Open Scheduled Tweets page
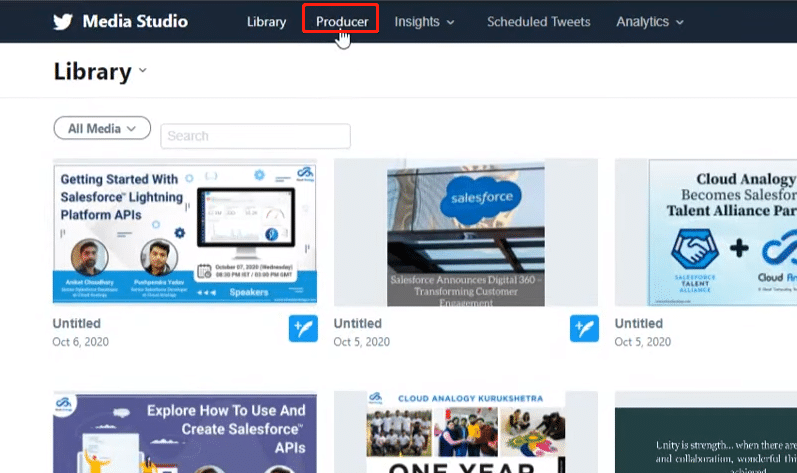Viewport: 797px width, 473px height. tap(538, 22)
